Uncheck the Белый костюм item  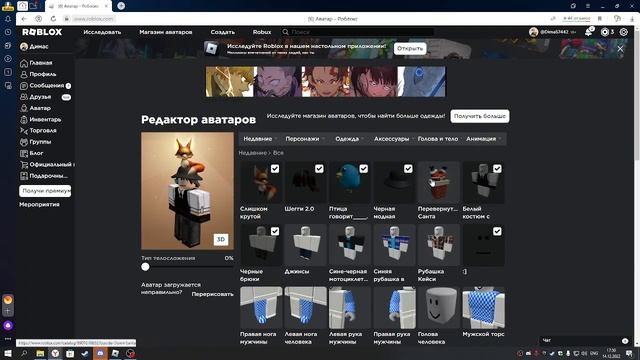[497, 169]
